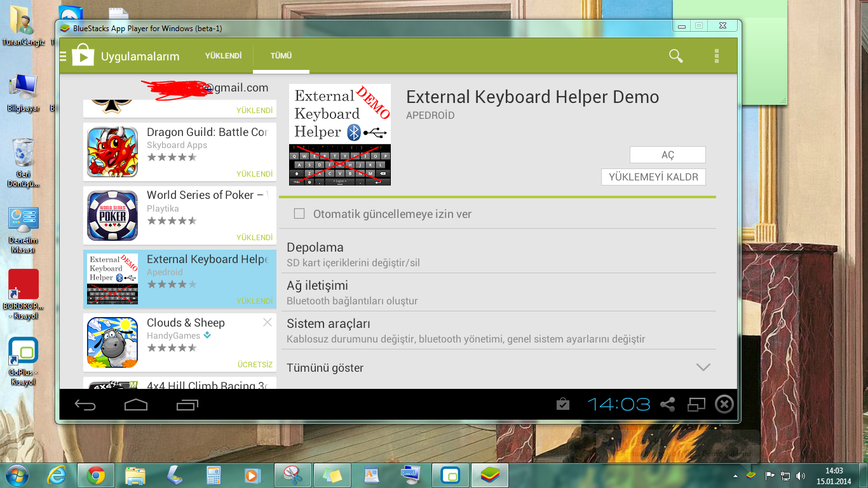Open the Play Store search icon
This screenshot has width=868, height=488.
pos(676,56)
